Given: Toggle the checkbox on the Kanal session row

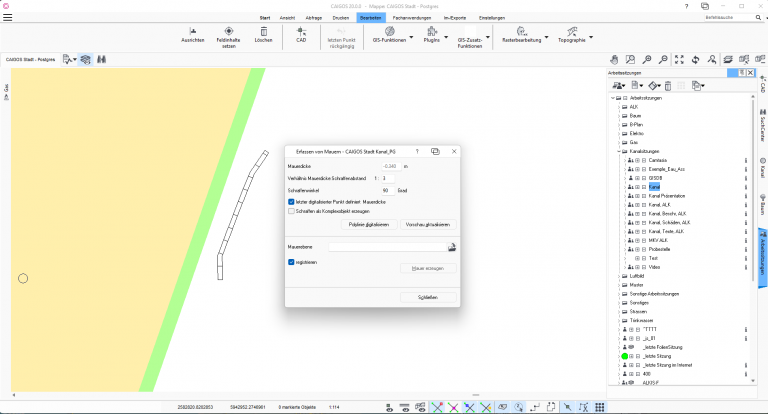Looking at the screenshot, I should tap(644, 187).
